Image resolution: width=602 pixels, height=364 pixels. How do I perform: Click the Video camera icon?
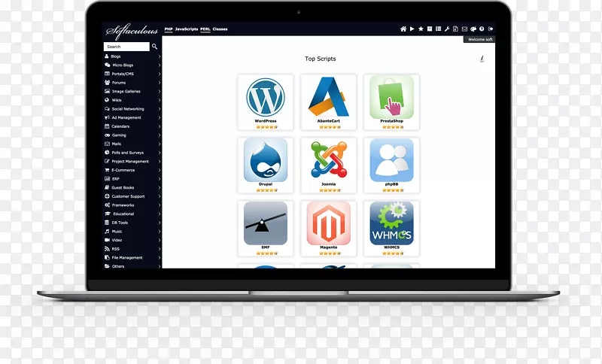107,240
